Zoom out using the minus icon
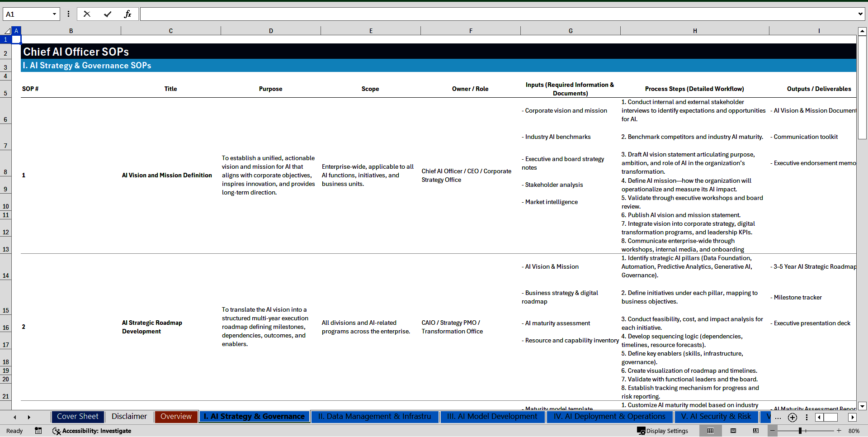Viewport: 868px width, 437px height. point(773,431)
